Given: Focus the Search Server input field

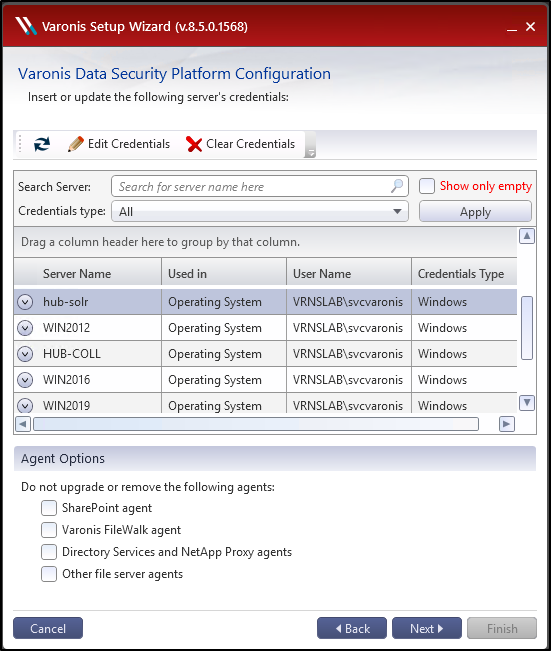Looking at the screenshot, I should click(x=260, y=186).
